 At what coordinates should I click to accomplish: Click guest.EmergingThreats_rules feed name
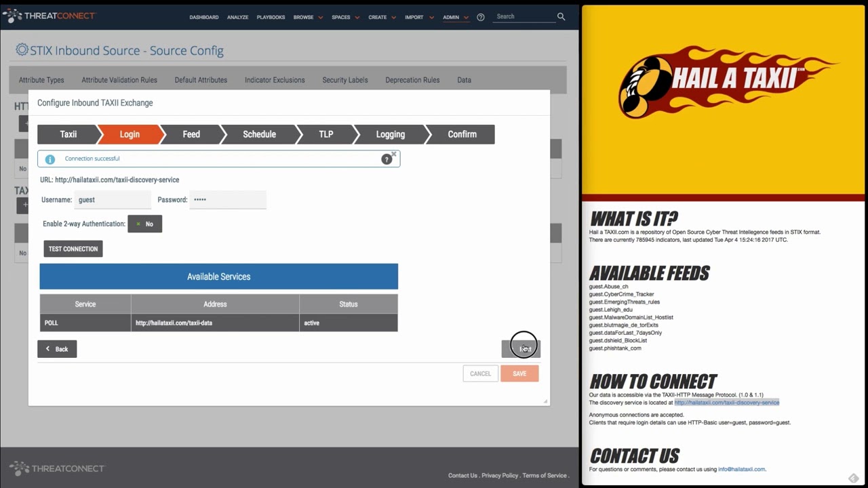pyautogui.click(x=624, y=302)
